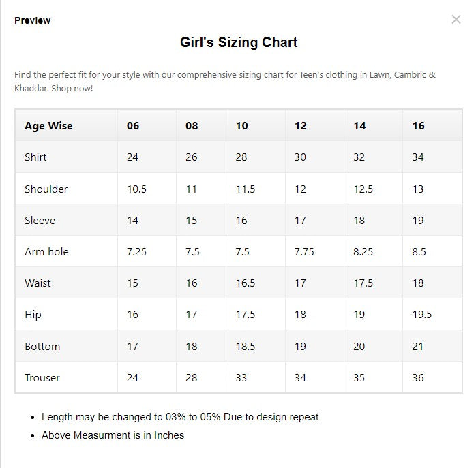Image resolution: width=476 pixels, height=468 pixels.
Task: Click the Arm hole row label
Action: point(46,251)
